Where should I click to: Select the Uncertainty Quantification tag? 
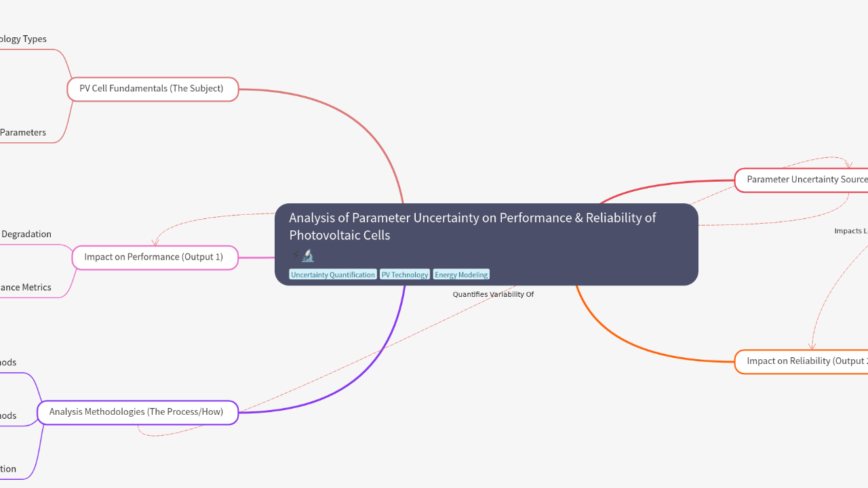click(x=333, y=274)
